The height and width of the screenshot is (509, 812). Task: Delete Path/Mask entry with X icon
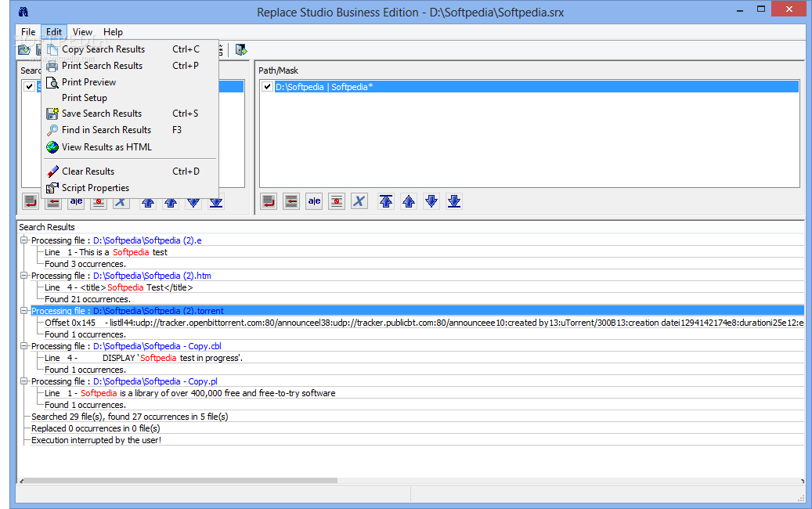(359, 201)
